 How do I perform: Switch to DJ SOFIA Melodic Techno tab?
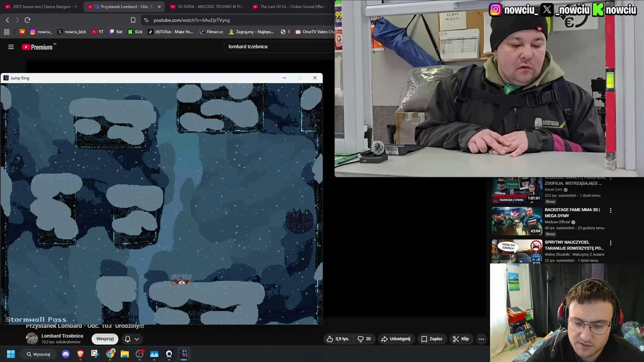point(207,7)
